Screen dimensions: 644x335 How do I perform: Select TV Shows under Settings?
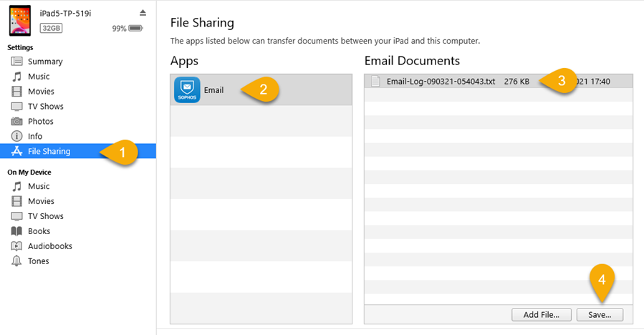pyautogui.click(x=45, y=107)
